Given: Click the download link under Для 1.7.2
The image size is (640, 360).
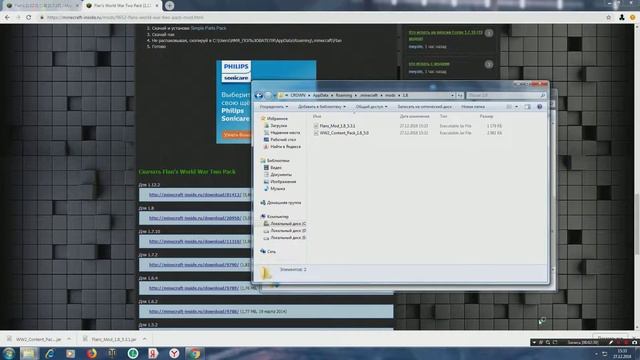Looking at the screenshot, I should (194, 264).
